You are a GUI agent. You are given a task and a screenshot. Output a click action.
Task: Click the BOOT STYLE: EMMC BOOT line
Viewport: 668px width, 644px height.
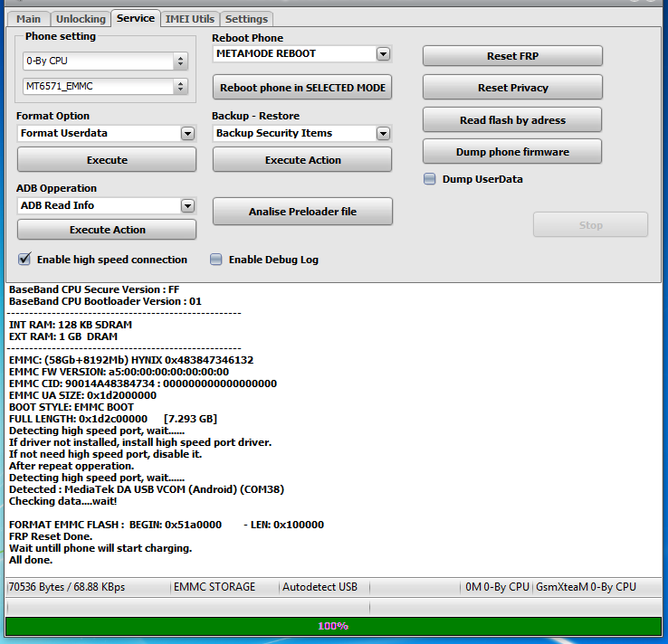[x=72, y=407]
